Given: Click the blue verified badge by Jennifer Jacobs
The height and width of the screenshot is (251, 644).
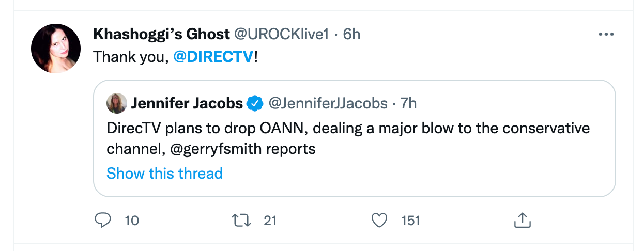Looking at the screenshot, I should (254, 103).
